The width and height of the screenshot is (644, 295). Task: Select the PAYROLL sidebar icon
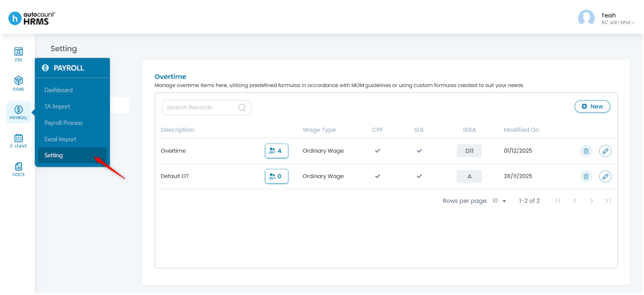pyautogui.click(x=19, y=112)
